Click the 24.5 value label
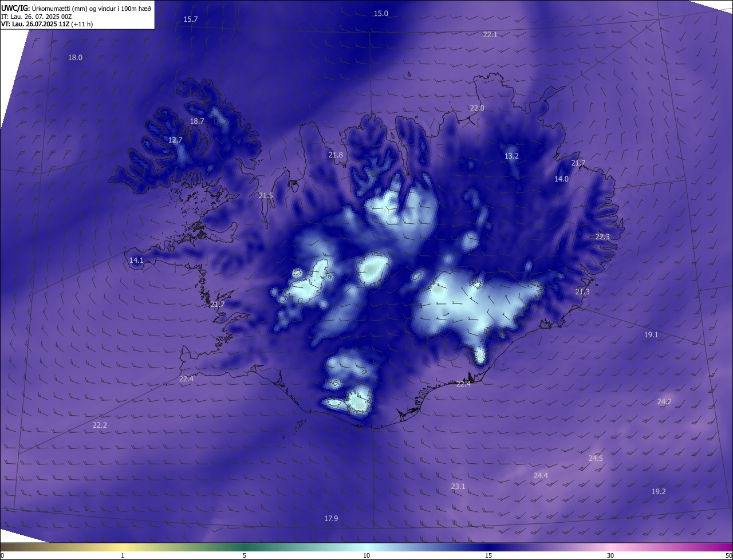This screenshot has width=733, height=560. click(x=596, y=459)
